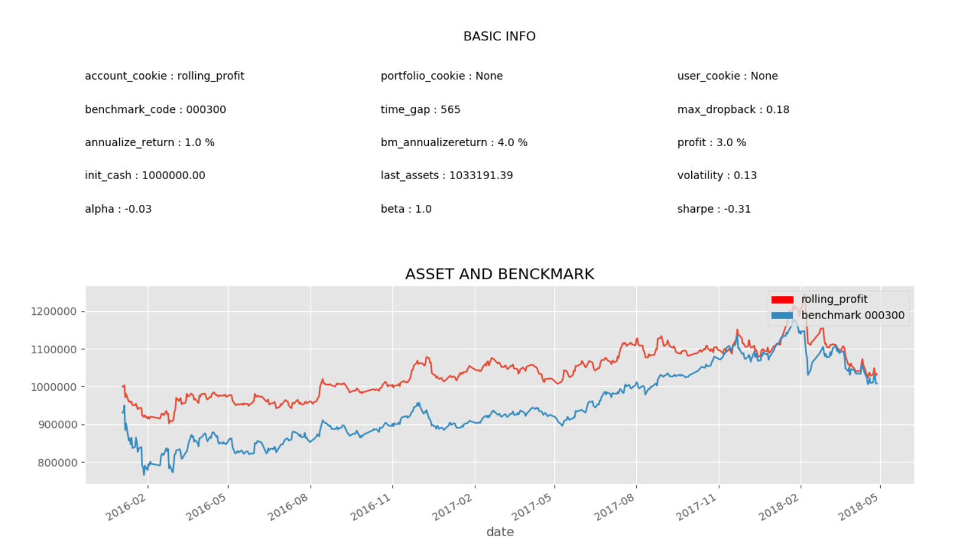Image resolution: width=953 pixels, height=560 pixels.
Task: Click the 2018-02 x-axis date label
Action: coord(779,507)
